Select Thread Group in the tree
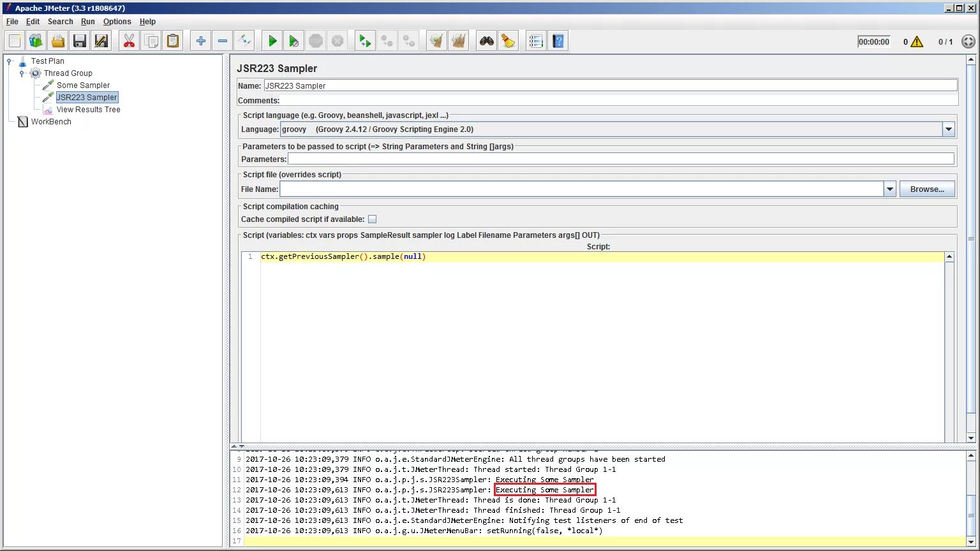 (68, 73)
